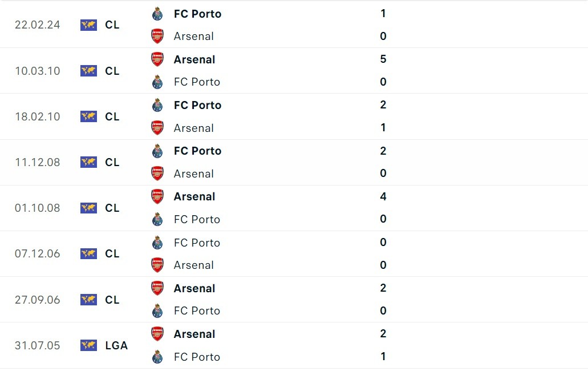This screenshot has width=588, height=371.
Task: Click world flag icon beside LGA label
Action: tap(88, 345)
